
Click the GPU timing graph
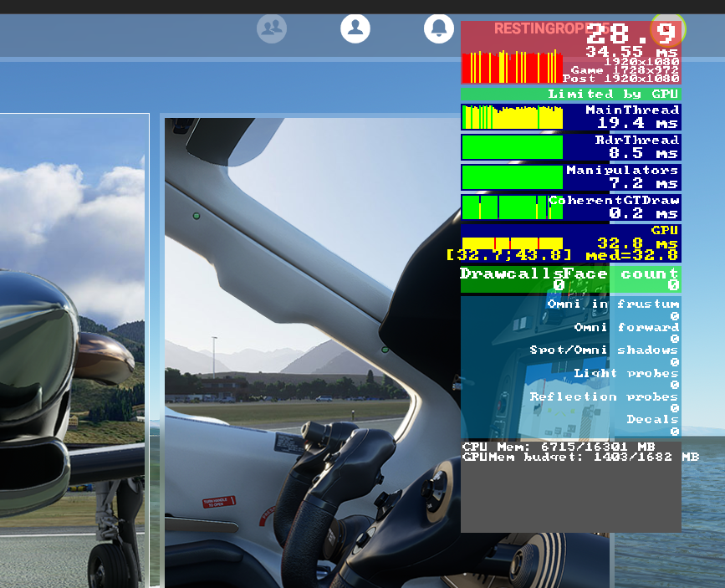(x=513, y=243)
